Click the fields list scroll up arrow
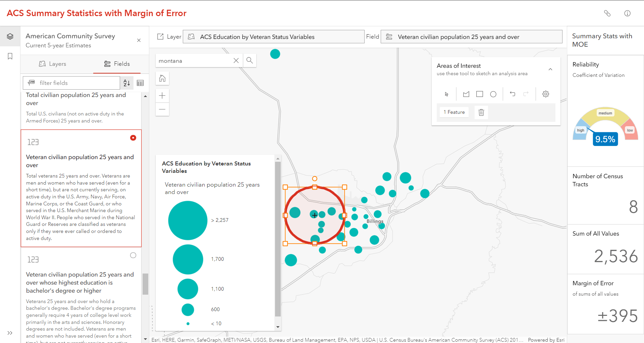The height and width of the screenshot is (343, 644). pyautogui.click(x=145, y=96)
